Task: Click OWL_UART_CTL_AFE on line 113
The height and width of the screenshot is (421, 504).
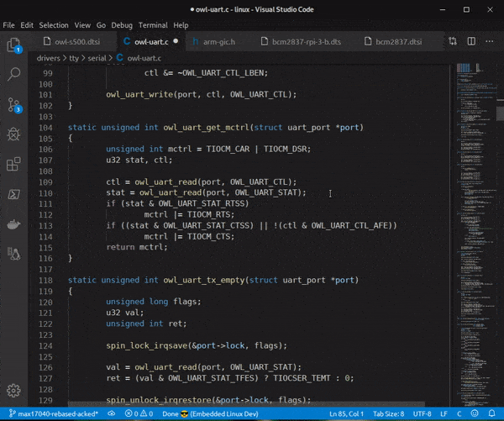Action: tap(350, 225)
